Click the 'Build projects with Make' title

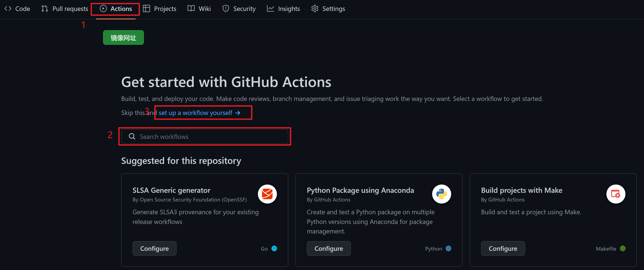click(522, 190)
